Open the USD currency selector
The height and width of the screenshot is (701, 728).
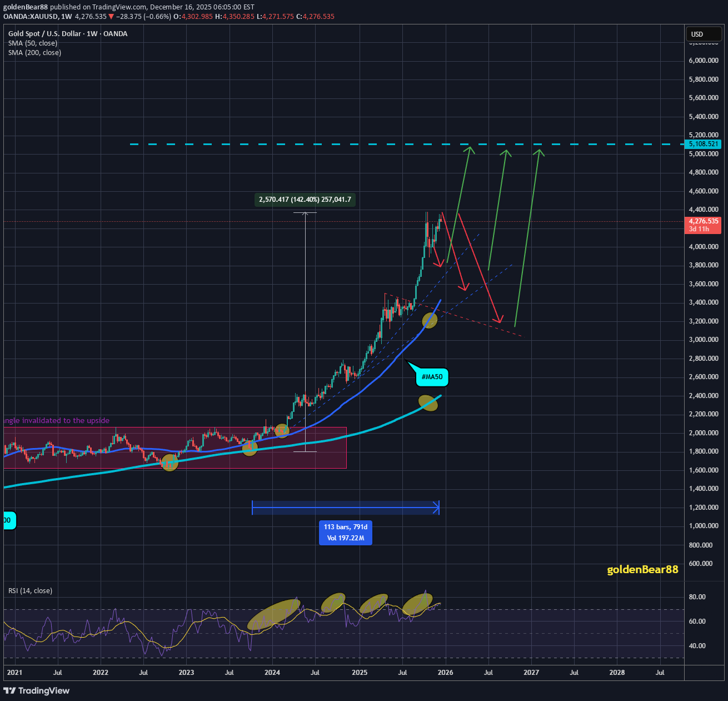703,34
